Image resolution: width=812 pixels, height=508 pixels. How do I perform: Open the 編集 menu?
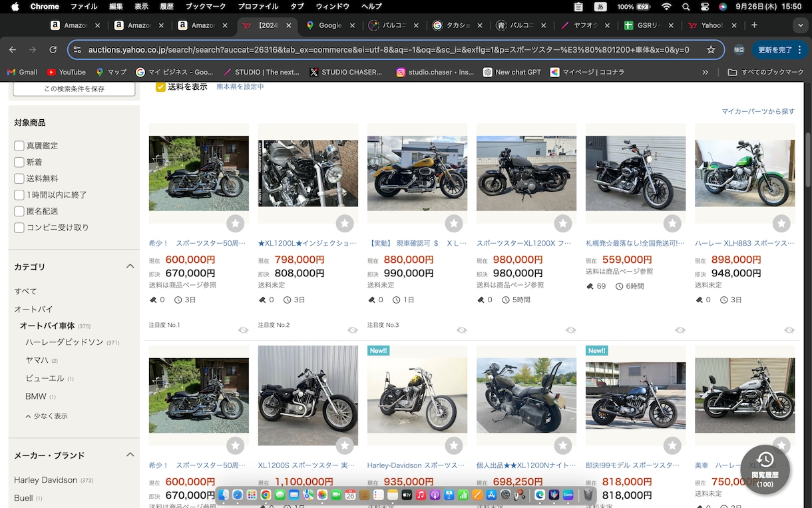tap(116, 7)
